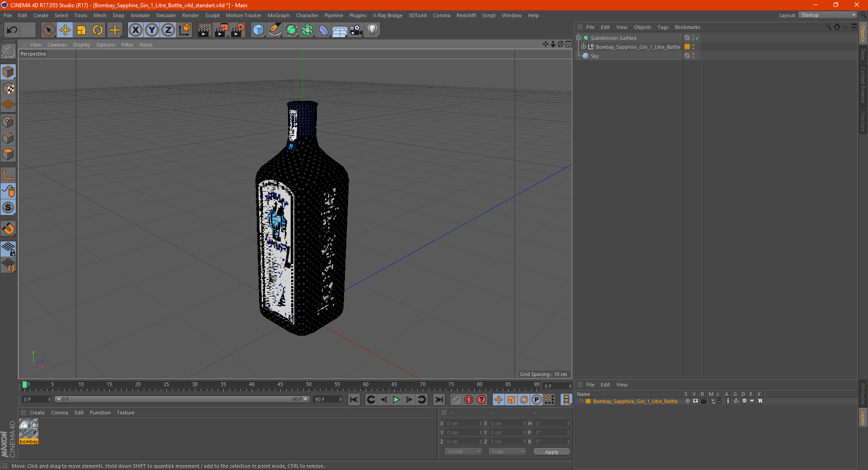Activate the Scale tool in top toolbar
The height and width of the screenshot is (470, 868).
[x=81, y=30]
